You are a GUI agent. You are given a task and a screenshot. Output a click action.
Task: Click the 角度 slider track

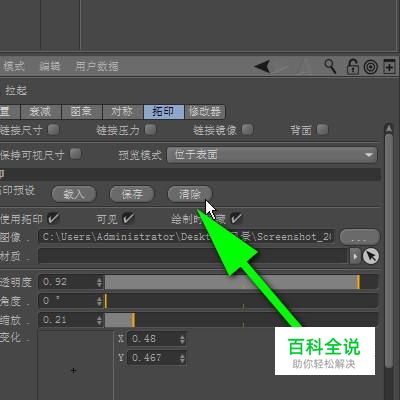click(242, 301)
